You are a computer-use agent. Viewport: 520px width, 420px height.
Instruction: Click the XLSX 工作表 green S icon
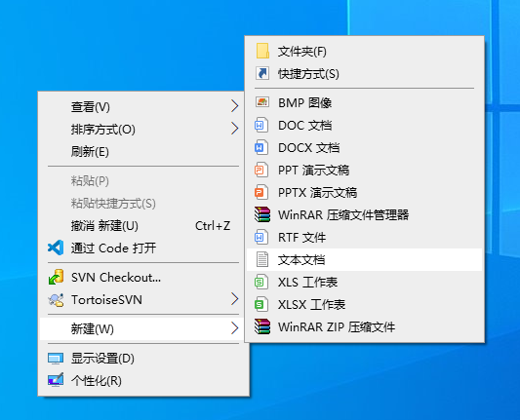[x=261, y=304]
